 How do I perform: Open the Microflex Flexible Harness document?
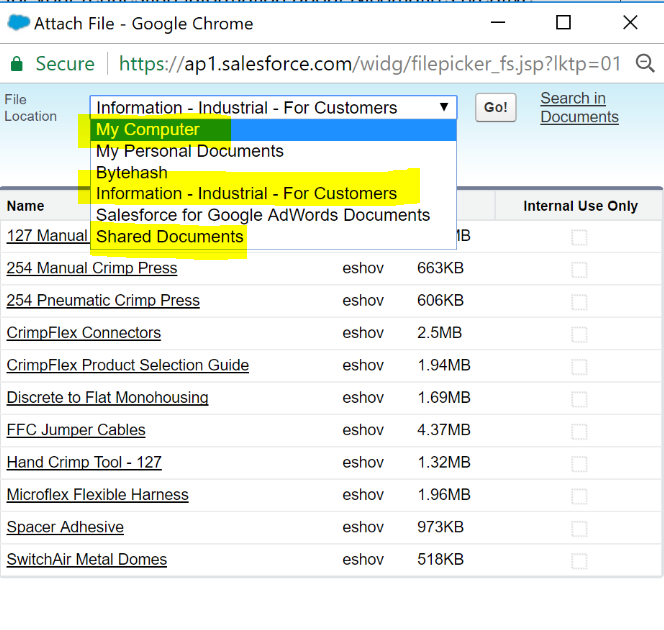(x=97, y=495)
